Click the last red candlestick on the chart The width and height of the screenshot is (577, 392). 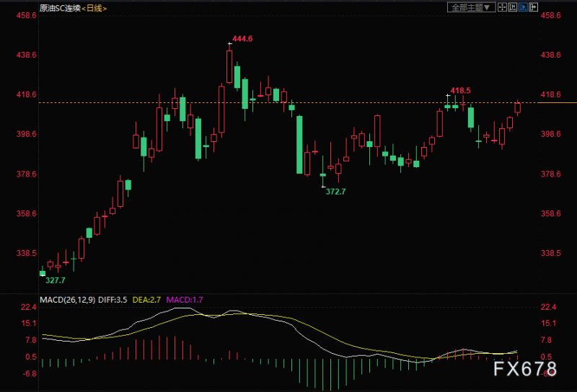point(518,107)
